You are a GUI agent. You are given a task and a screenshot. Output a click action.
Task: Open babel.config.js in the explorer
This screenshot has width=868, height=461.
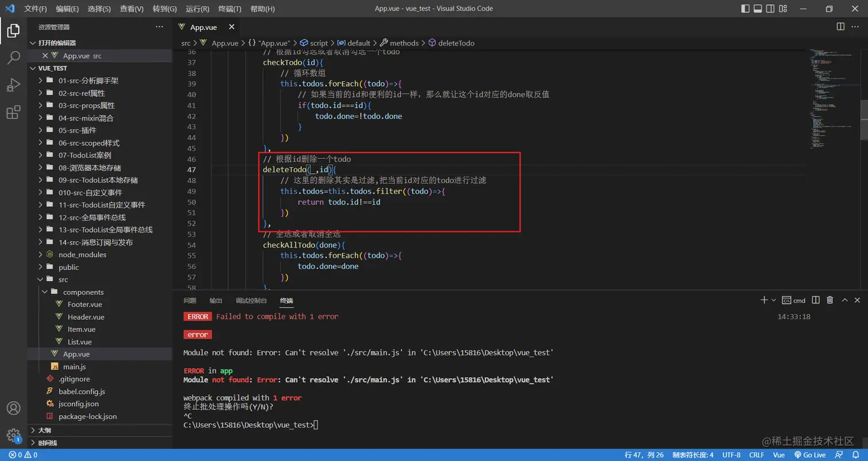coord(100,392)
